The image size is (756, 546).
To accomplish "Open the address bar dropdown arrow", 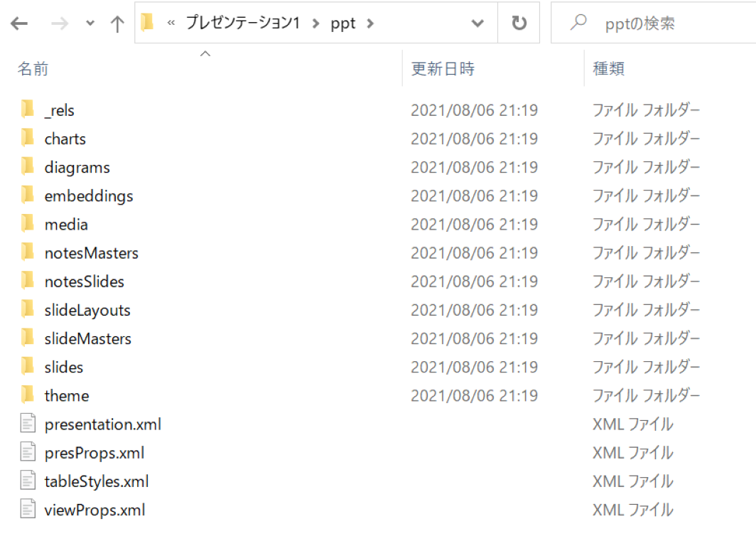I will pyautogui.click(x=477, y=22).
